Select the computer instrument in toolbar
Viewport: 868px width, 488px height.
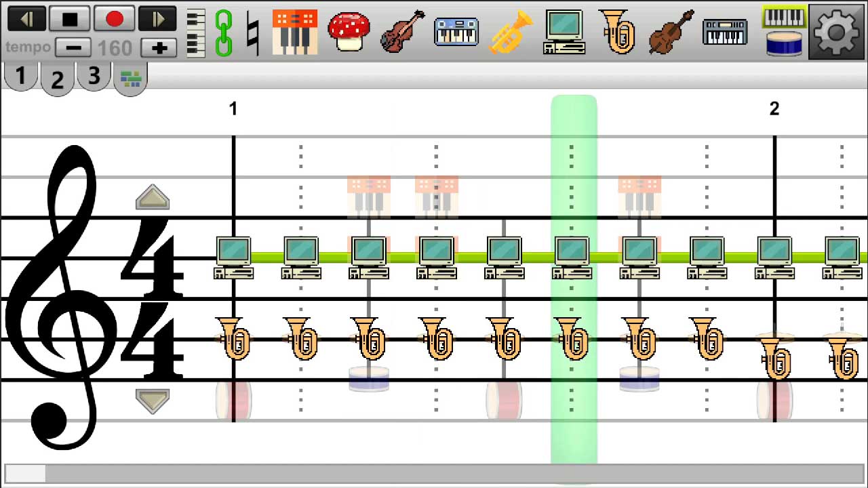tap(564, 32)
